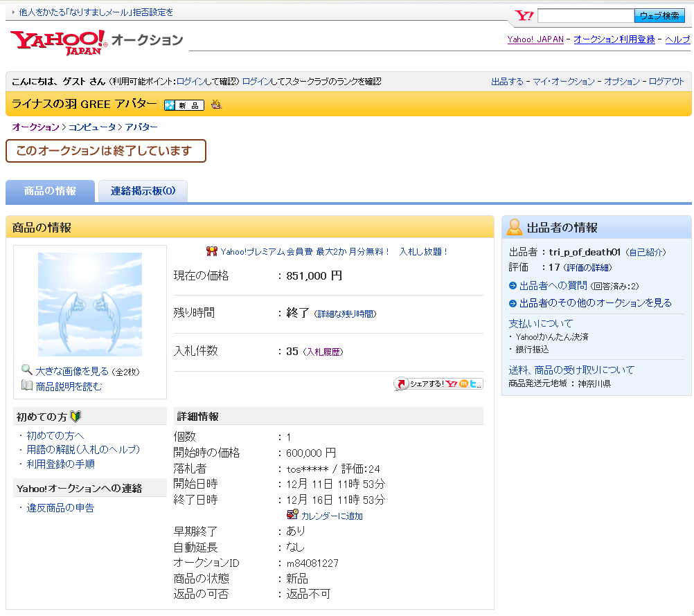This screenshot has height=616, width=694.
Task: Open 評価の詳細 link
Action: tap(588, 268)
